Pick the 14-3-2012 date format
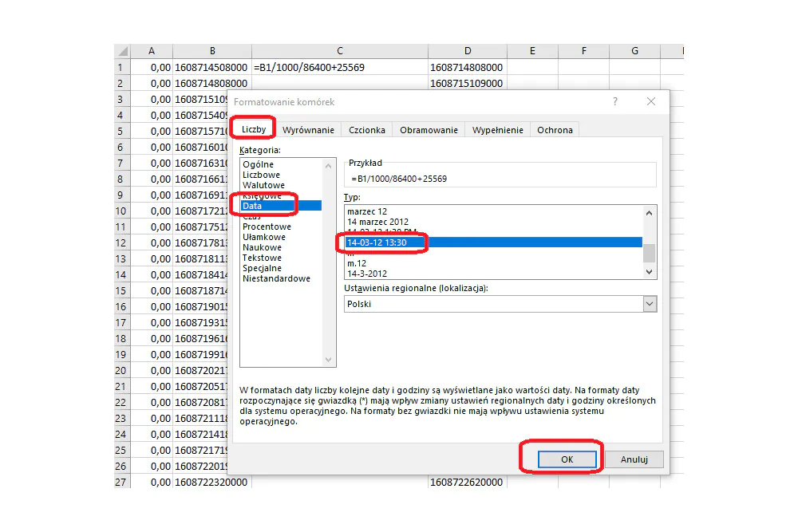The width and height of the screenshot is (798, 532). pyautogui.click(x=367, y=274)
